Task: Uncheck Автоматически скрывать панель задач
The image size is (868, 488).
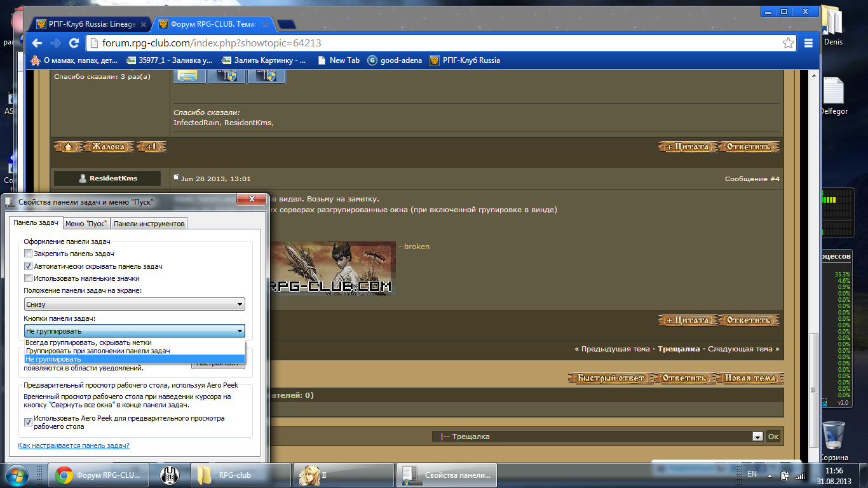Action: click(28, 266)
